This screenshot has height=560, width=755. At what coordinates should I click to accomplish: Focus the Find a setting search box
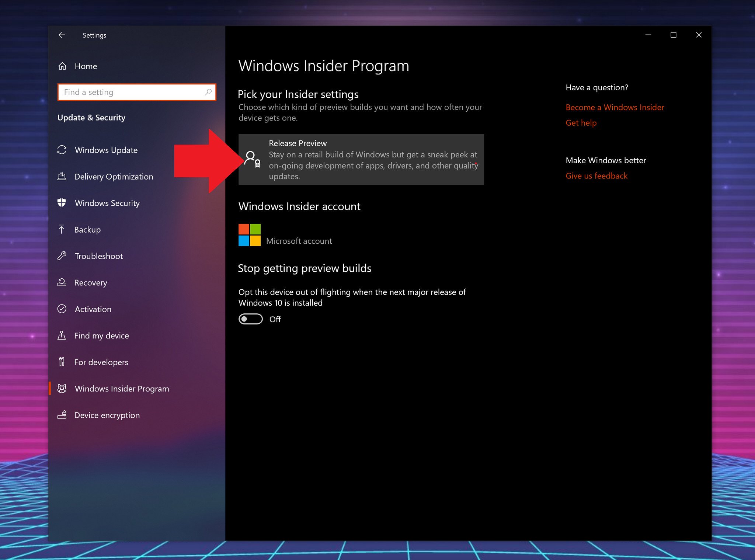tap(137, 92)
